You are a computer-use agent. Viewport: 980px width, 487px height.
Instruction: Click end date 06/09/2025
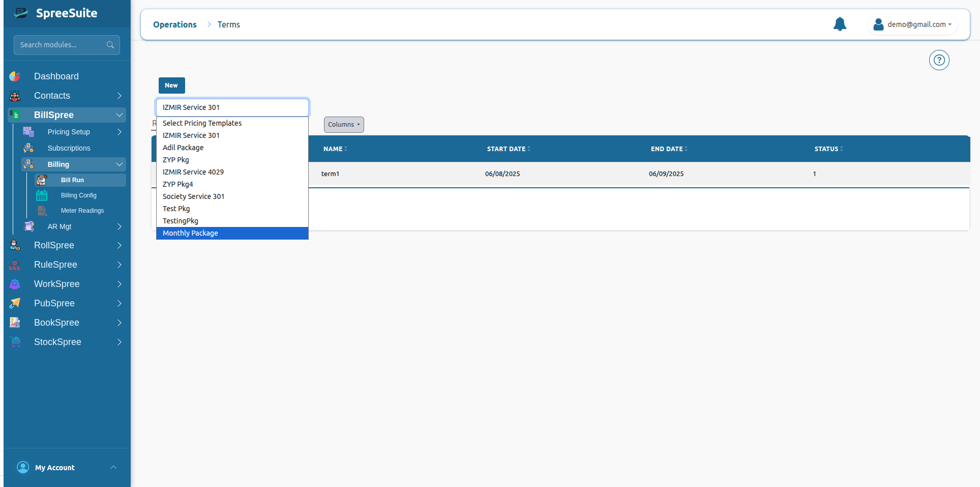coord(666,174)
